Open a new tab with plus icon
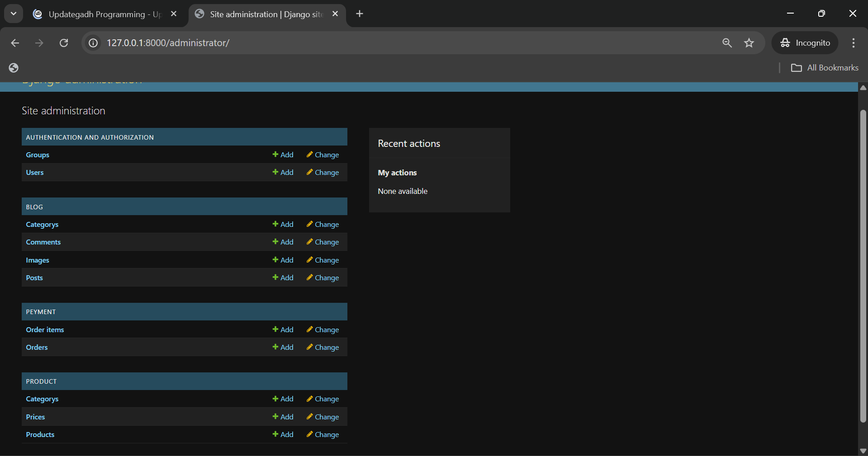This screenshot has width=868, height=456. click(x=360, y=14)
